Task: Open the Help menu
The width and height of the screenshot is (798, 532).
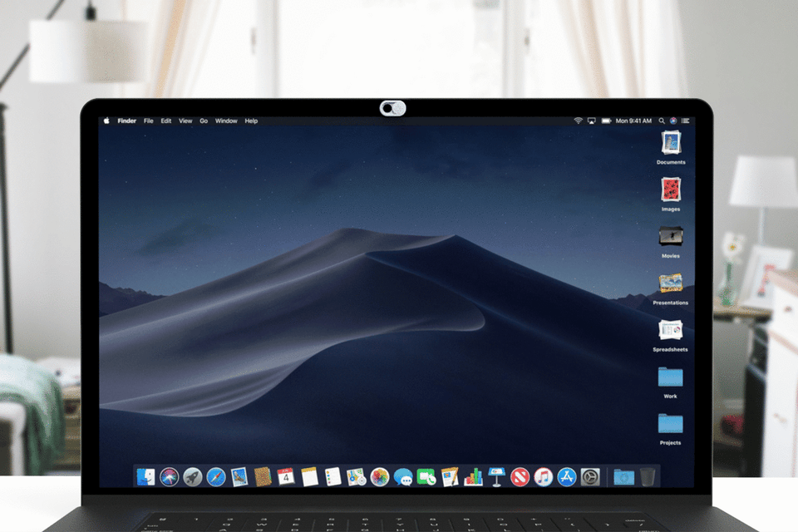Action: pyautogui.click(x=251, y=121)
